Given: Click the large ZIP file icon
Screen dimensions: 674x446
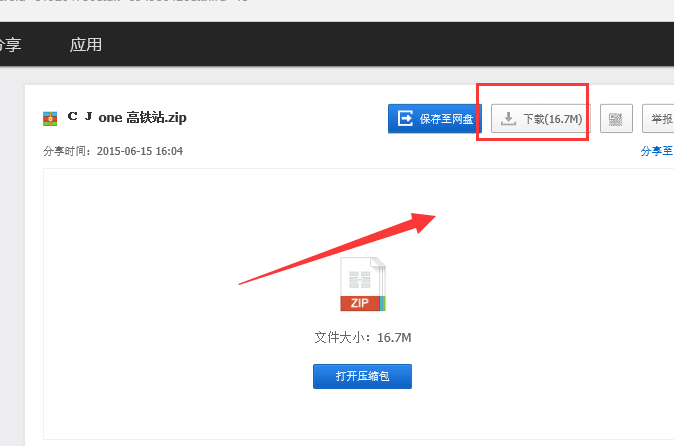Looking at the screenshot, I should 363,284.
